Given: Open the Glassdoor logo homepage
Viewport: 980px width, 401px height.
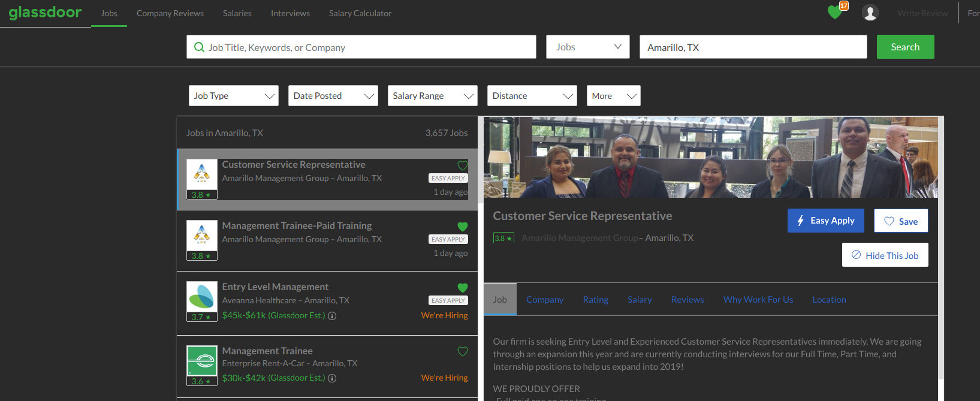Looking at the screenshot, I should tap(45, 12).
